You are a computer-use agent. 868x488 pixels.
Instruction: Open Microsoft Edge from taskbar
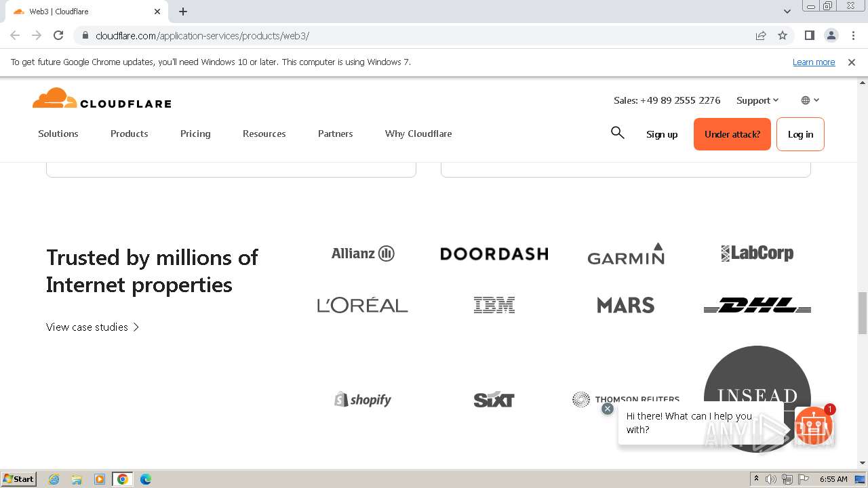point(145,479)
